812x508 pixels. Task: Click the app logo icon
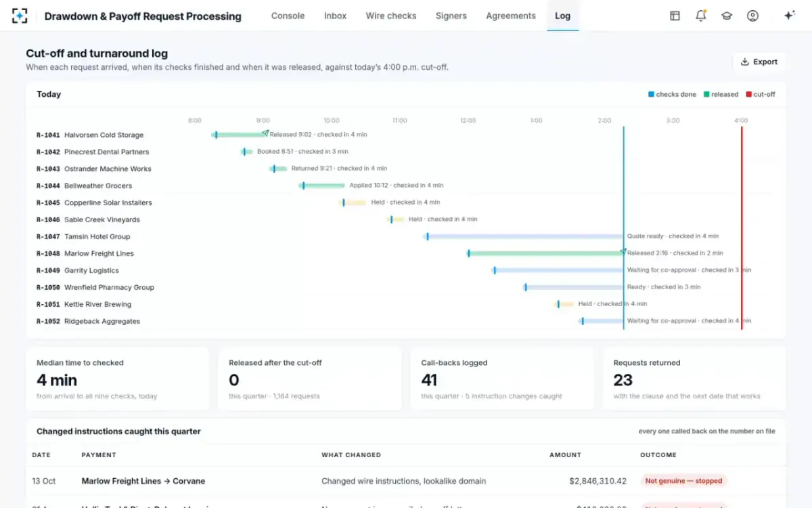click(20, 16)
